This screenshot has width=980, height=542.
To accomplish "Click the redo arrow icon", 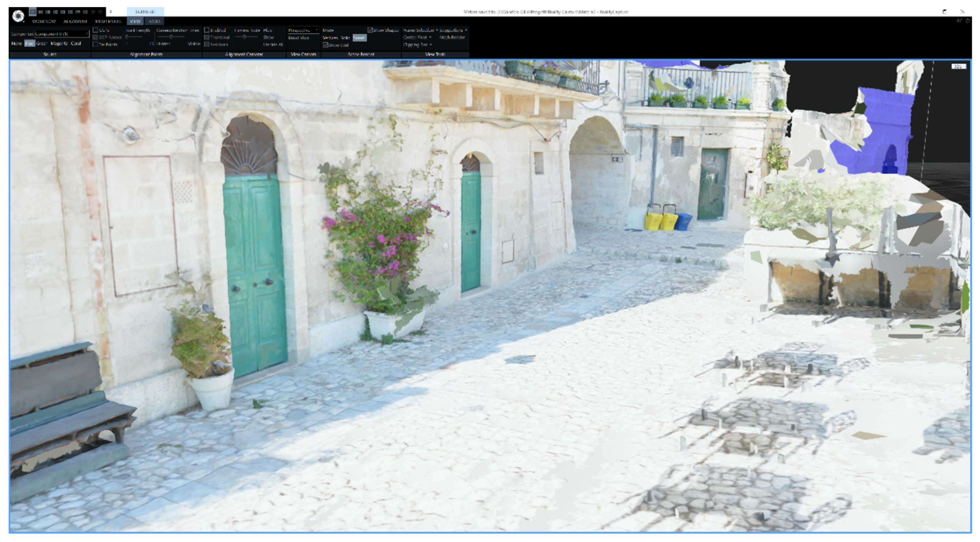I will [x=100, y=12].
